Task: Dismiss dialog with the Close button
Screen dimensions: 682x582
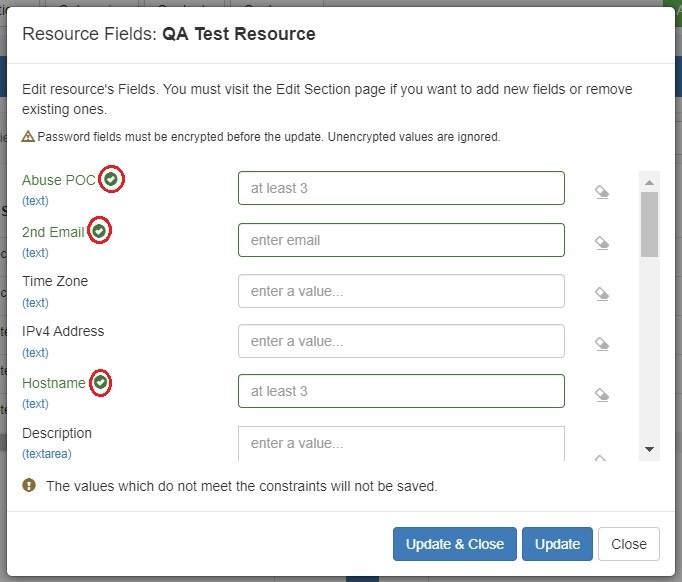Action: point(628,544)
